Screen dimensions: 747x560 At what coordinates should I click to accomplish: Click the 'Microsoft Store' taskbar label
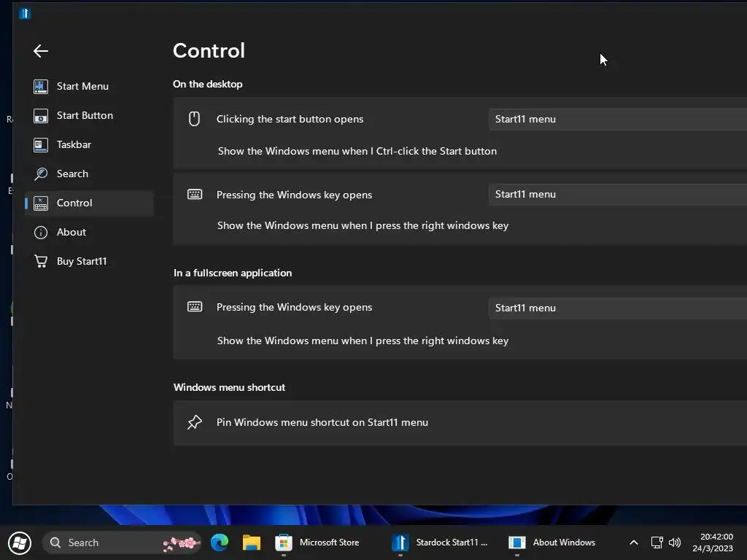click(329, 542)
